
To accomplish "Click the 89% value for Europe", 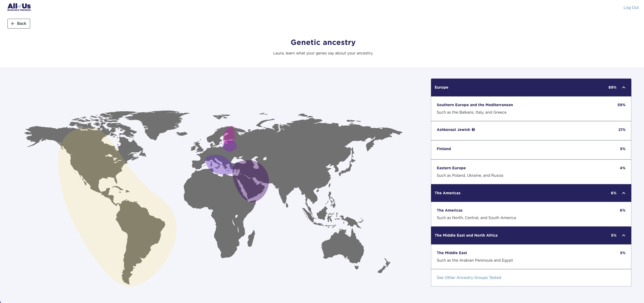I will pos(612,87).
